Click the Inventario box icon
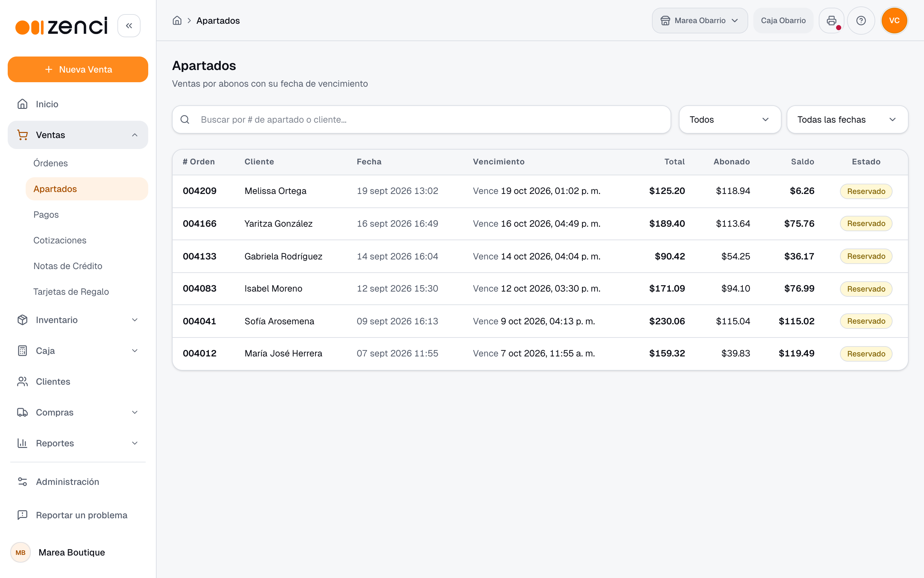This screenshot has width=924, height=578. (x=22, y=320)
